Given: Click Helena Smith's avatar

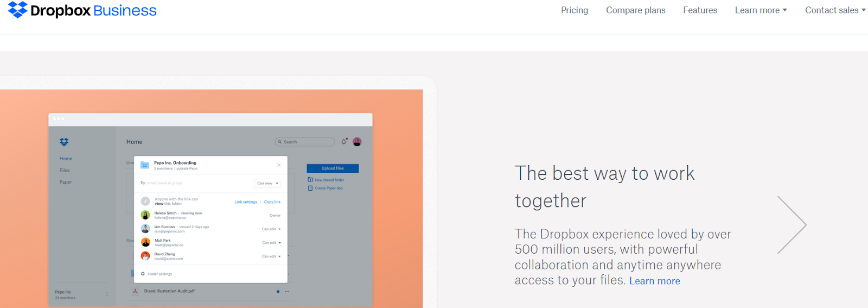Looking at the screenshot, I should (145, 215).
